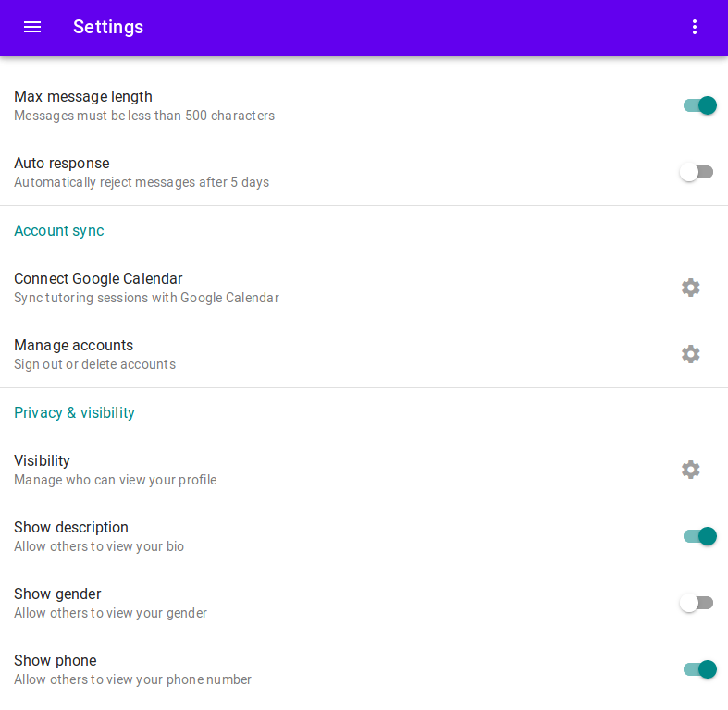Select the Max message length label

pyautogui.click(x=83, y=96)
